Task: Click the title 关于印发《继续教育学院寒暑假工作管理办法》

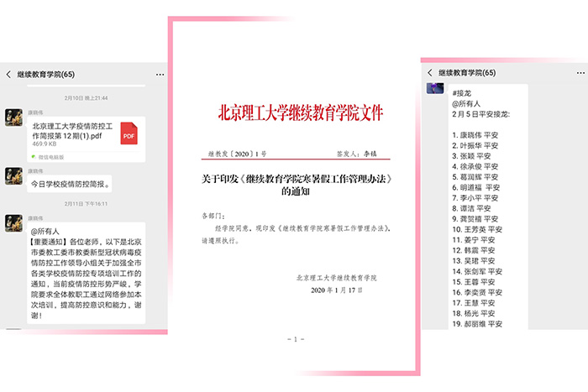Action: pyautogui.click(x=297, y=179)
